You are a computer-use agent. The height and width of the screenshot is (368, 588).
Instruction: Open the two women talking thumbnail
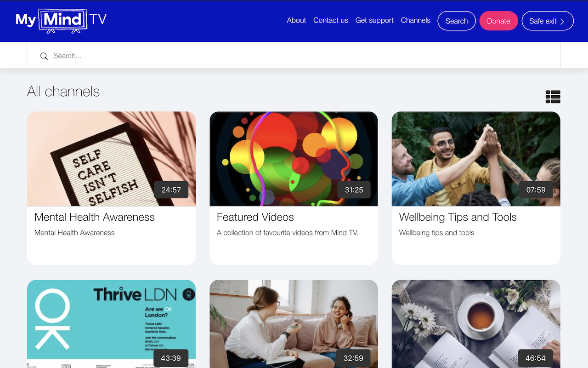[x=294, y=324]
